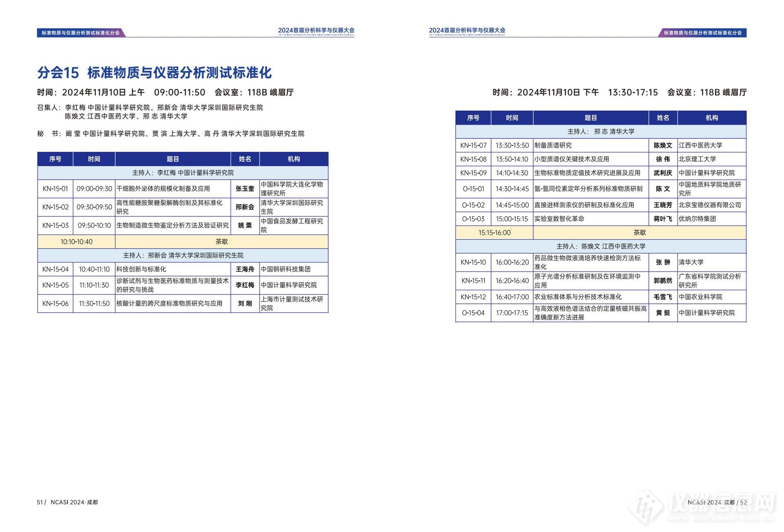
Task: Click speaker name 毛雪飞
Action: (663, 297)
